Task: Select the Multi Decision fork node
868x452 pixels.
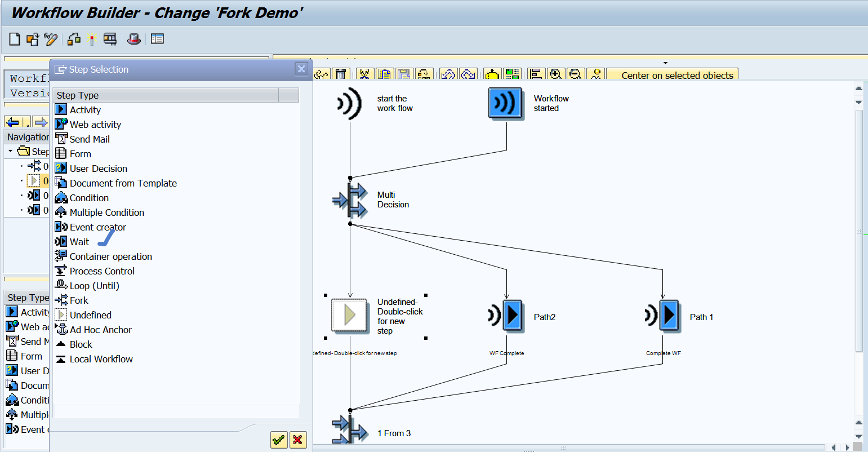Action: (x=350, y=200)
